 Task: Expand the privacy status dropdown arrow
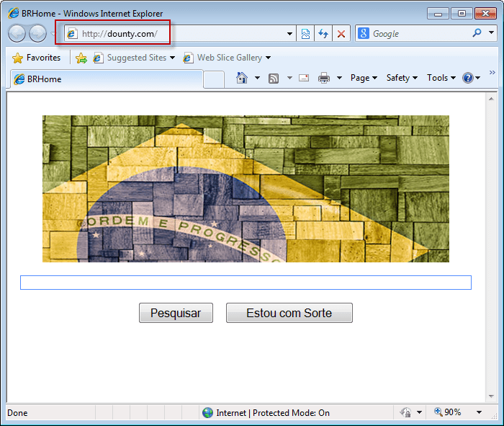[x=419, y=412]
